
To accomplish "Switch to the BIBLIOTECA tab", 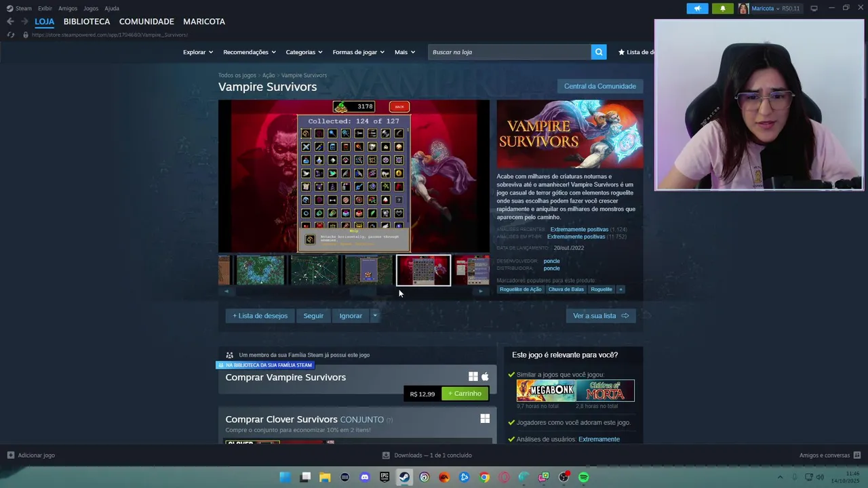I will pos(87,22).
